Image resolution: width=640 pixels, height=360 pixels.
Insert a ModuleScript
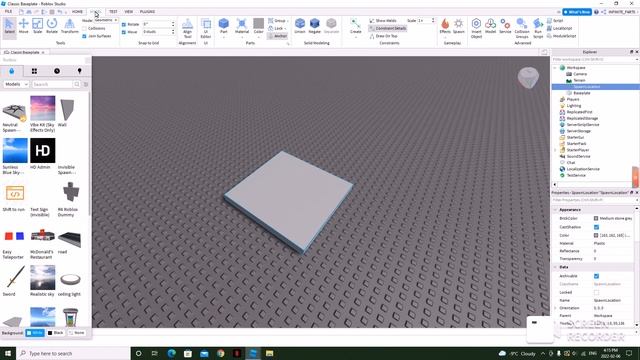point(561,36)
